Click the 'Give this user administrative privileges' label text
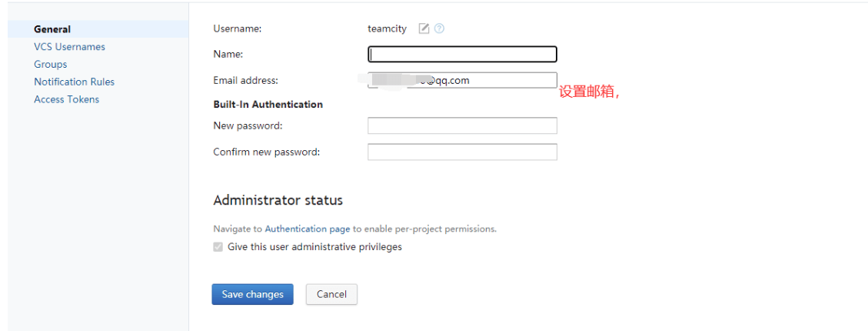 coord(314,247)
